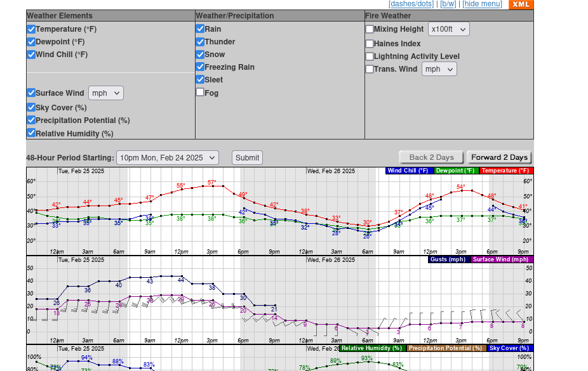Click the Weather Elements header
The height and width of the screenshot is (371, 588).
[60, 16]
